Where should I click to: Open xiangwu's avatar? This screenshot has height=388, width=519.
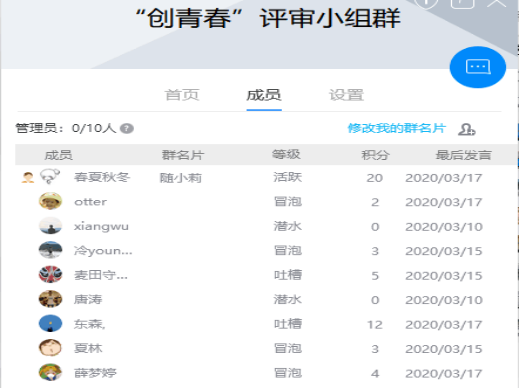50,226
